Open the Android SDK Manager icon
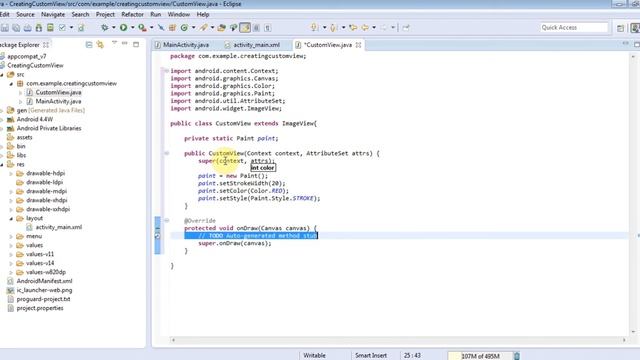The image size is (640, 360). [39, 28]
